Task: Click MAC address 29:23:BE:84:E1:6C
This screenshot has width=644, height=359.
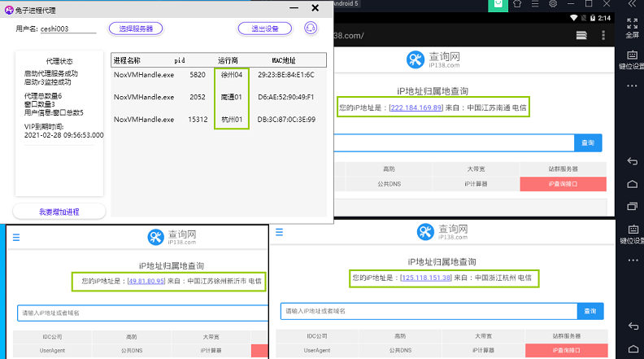Action: point(286,75)
